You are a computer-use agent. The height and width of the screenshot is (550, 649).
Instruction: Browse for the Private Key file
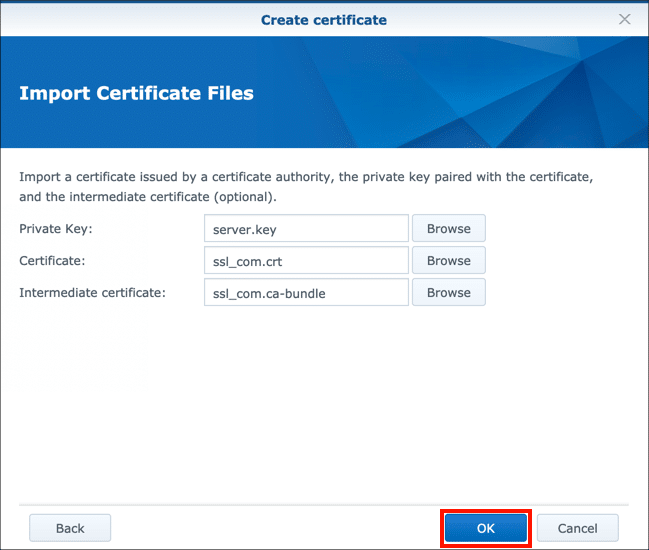point(448,228)
